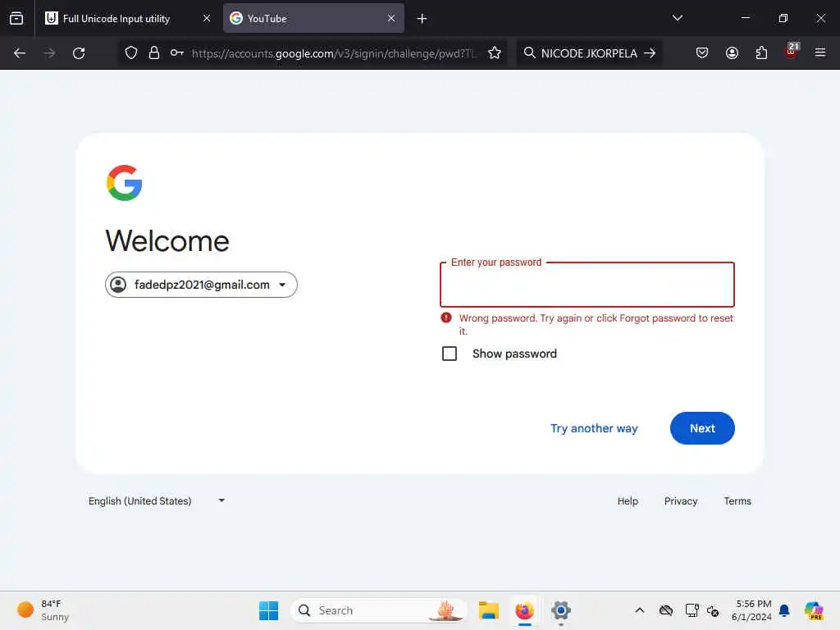
Task: Click the Next button
Action: point(702,428)
